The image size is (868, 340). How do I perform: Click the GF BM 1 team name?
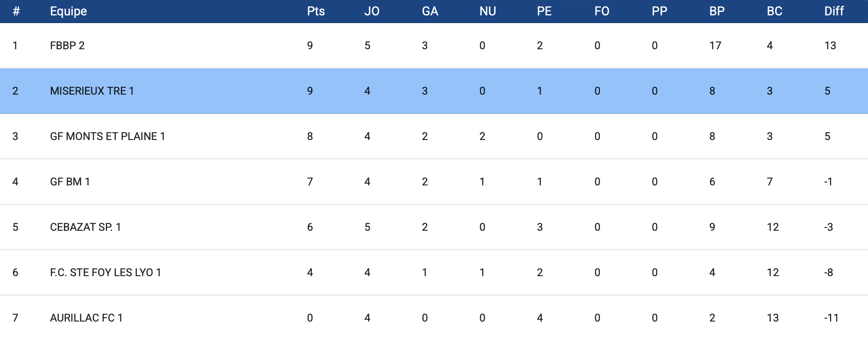tap(70, 182)
